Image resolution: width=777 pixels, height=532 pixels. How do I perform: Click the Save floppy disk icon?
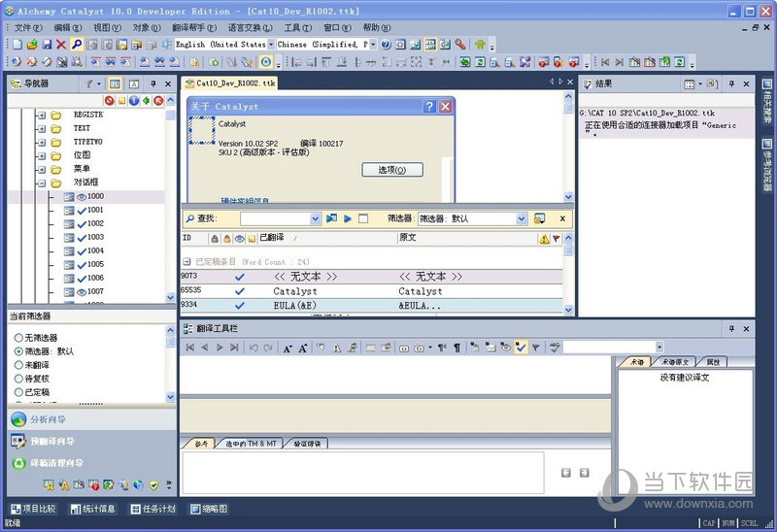pos(47,45)
